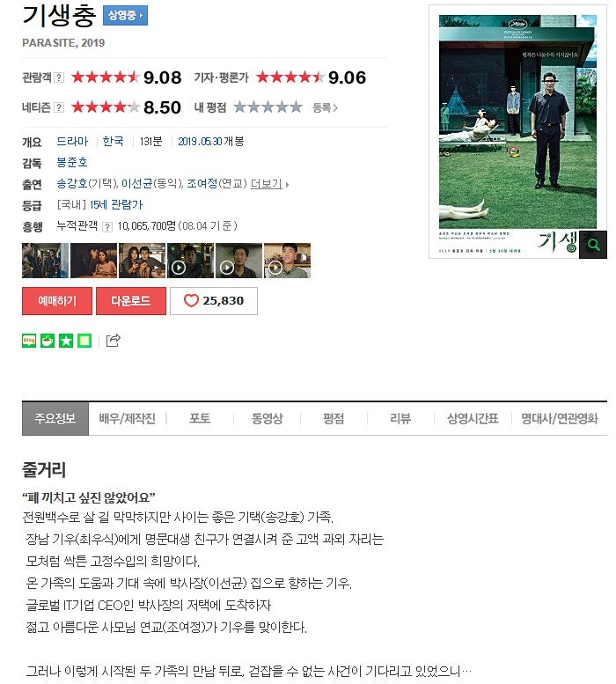Click the 다운로드 button
This screenshot has height=684, width=616.
131,300
